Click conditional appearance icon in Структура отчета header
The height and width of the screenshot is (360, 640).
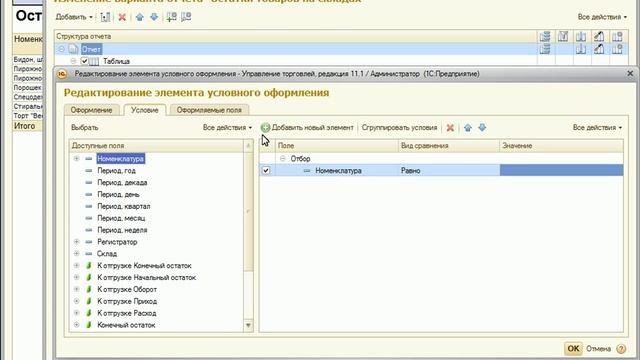pos(599,36)
